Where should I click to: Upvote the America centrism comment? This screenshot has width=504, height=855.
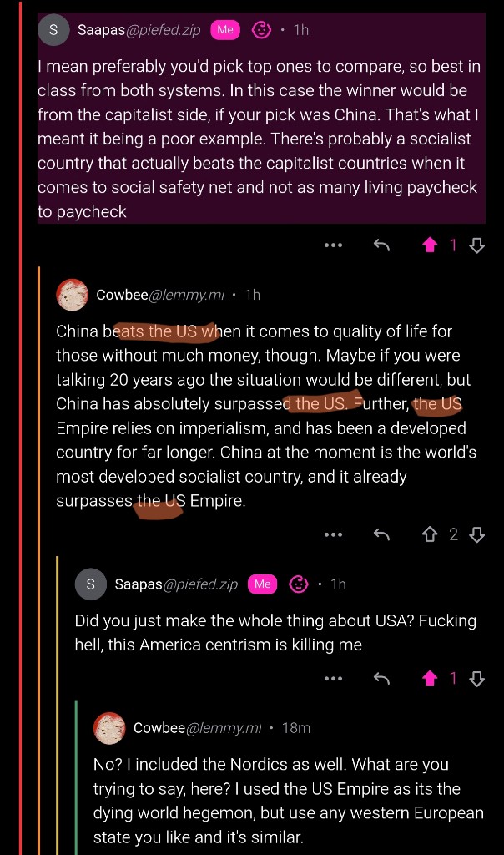click(x=430, y=678)
